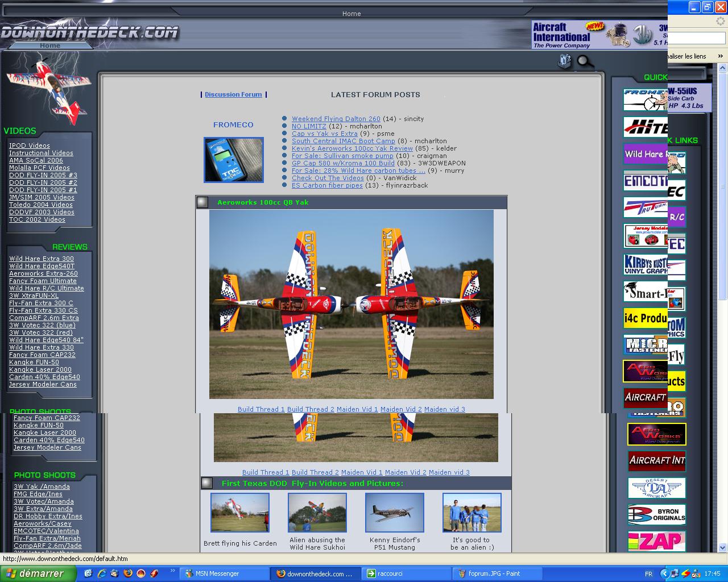The image size is (728, 582).
Task: Open the 3W XtraFUN-XL review
Action: click(34, 296)
